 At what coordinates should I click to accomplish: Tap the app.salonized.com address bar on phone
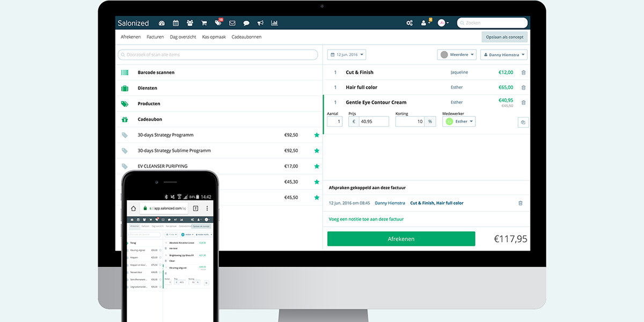point(164,209)
